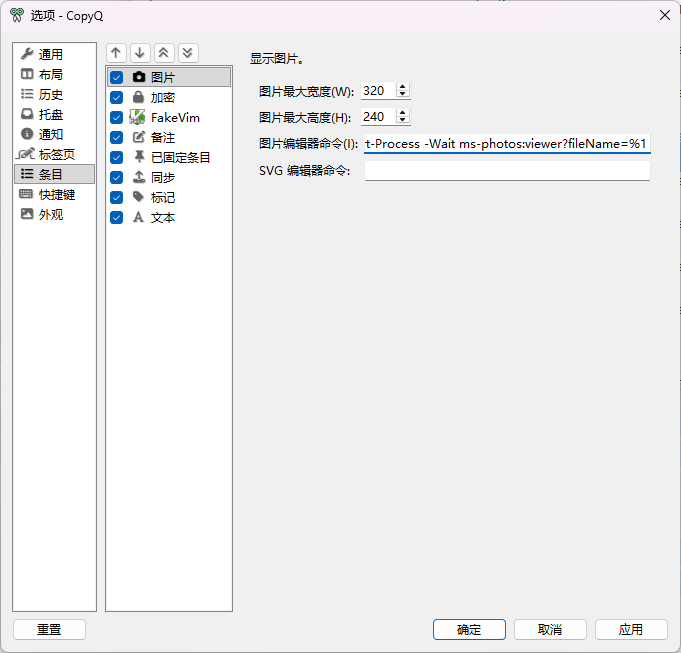681x653 pixels.
Task: Uncheck the 加密 plugin checkbox
Action: pyautogui.click(x=116, y=97)
